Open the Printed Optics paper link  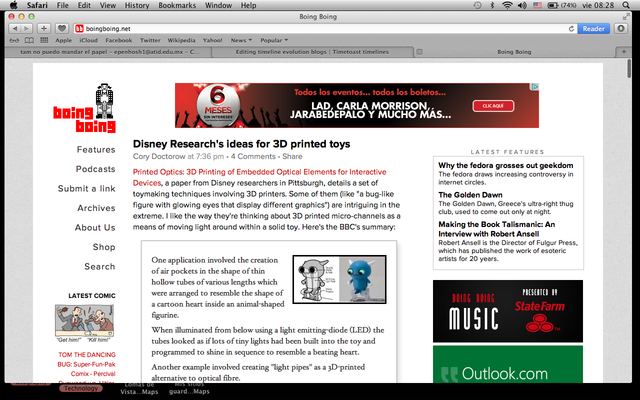coord(260,177)
